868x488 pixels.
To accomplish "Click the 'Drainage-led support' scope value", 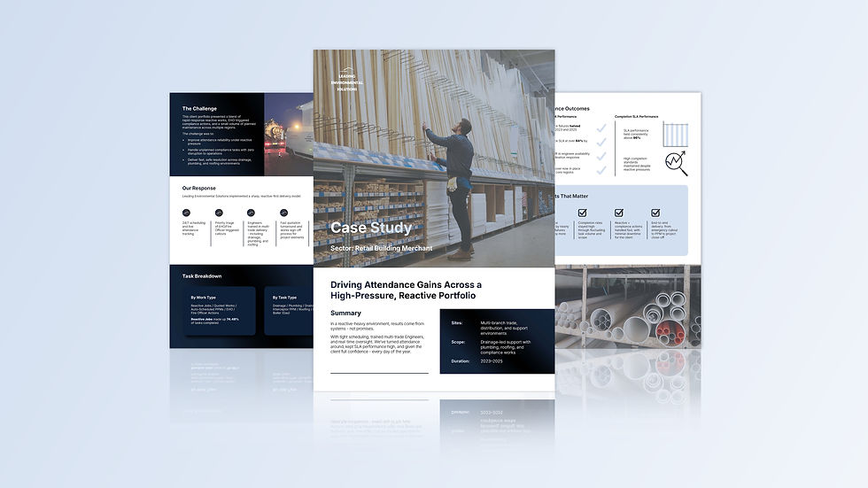I will pyautogui.click(x=506, y=347).
